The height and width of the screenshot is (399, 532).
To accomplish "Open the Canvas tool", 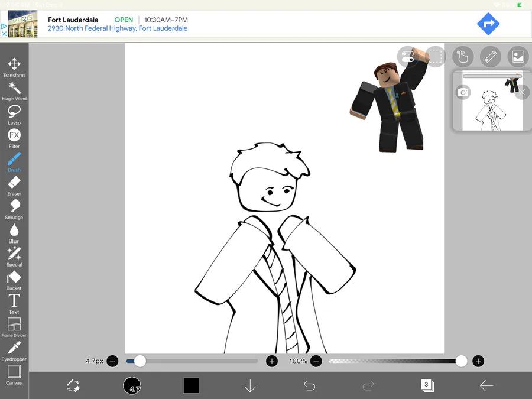I will point(14,375).
